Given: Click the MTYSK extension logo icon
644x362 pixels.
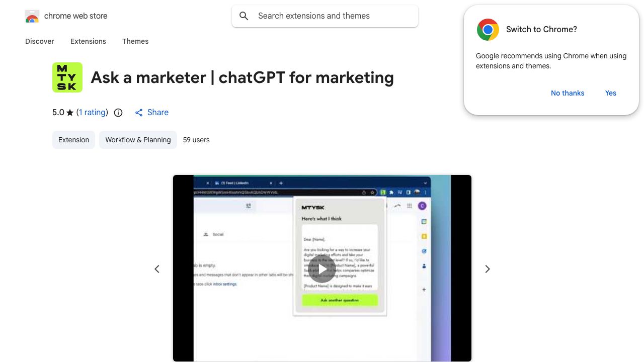Looking at the screenshot, I should click(67, 77).
